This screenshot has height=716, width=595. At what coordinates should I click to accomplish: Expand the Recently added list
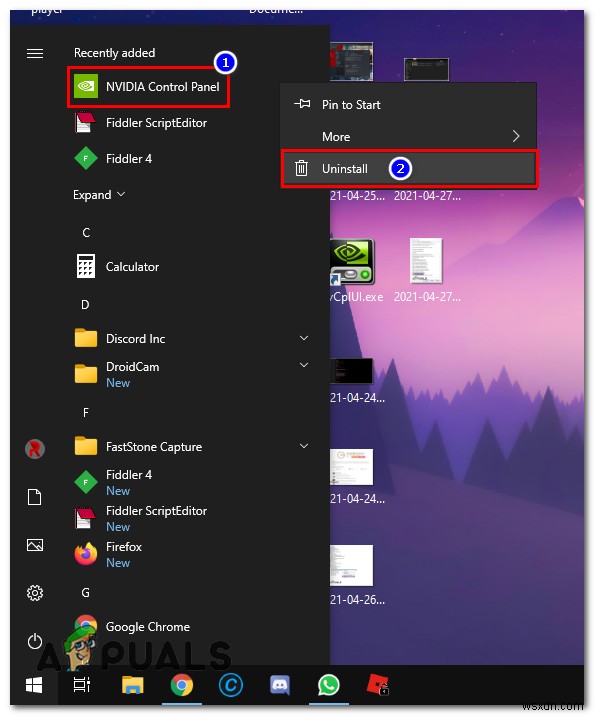coord(99,195)
